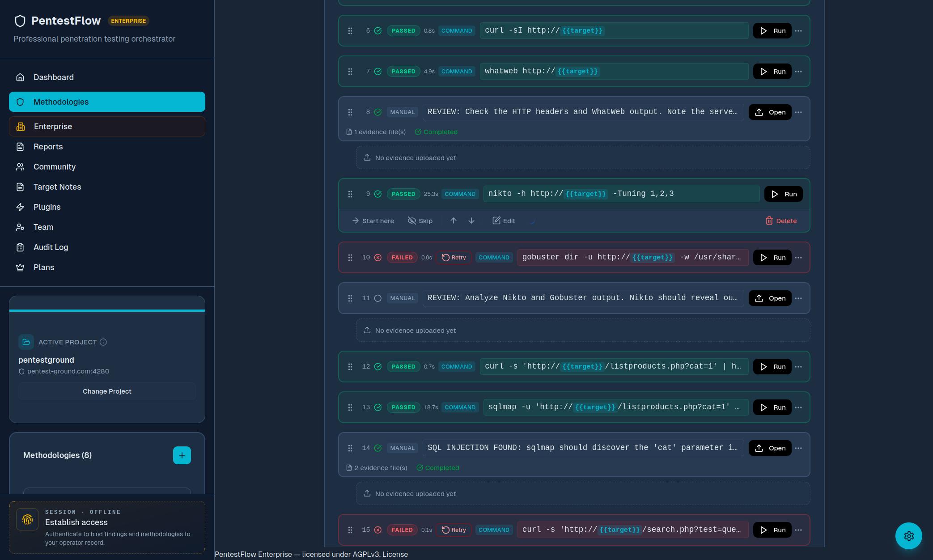Open more options for step 11

(x=798, y=298)
